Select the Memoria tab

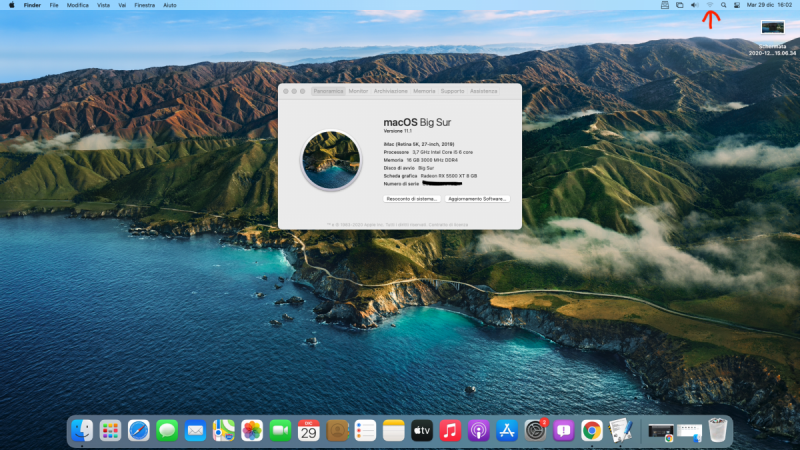pyautogui.click(x=424, y=91)
